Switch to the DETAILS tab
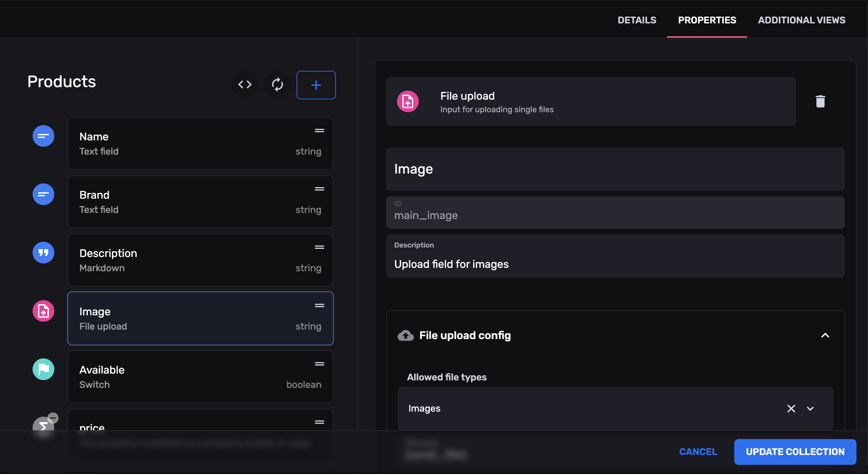This screenshot has width=868, height=474. pos(637,20)
